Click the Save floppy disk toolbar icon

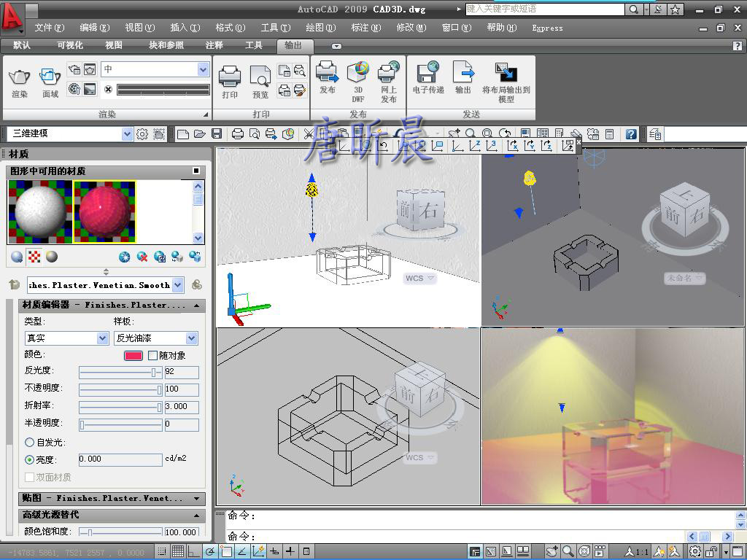click(217, 134)
